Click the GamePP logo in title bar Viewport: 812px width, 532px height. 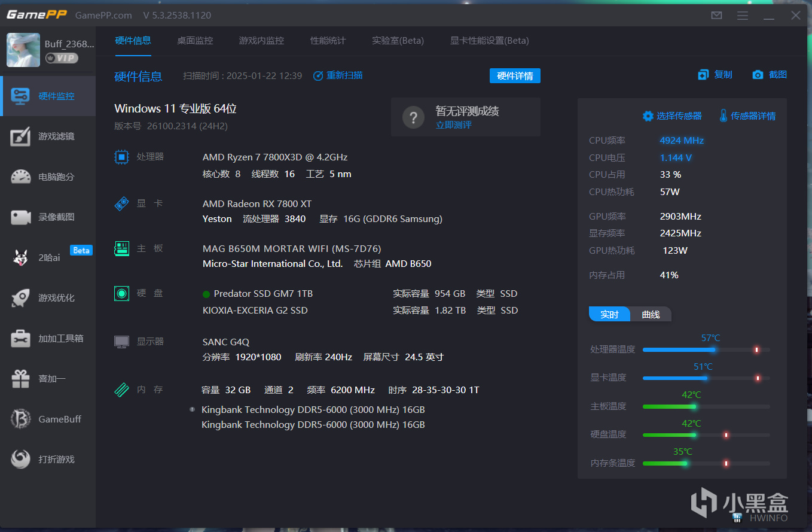36,15
